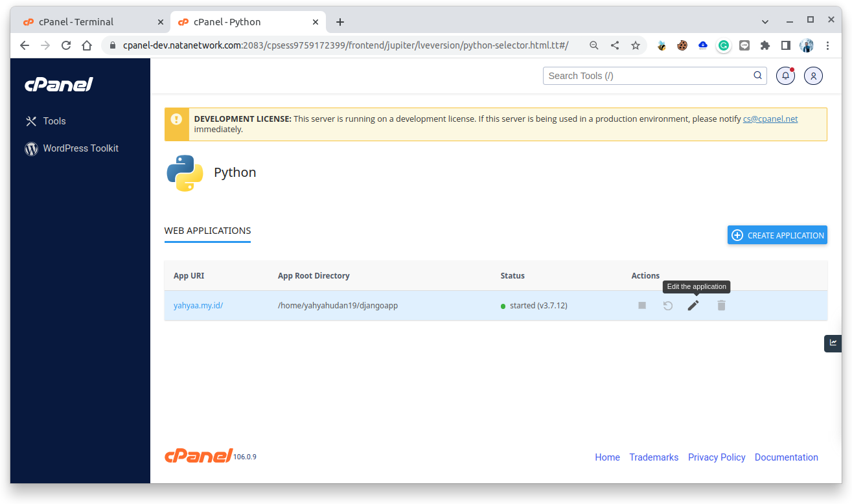The width and height of the screenshot is (852, 504).
Task: Open browser zoom control in address bar
Action: tap(594, 45)
